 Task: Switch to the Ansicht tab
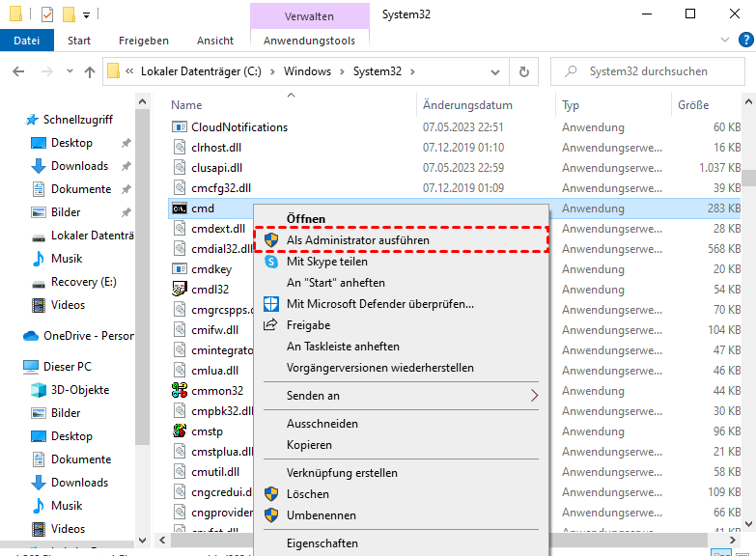coord(215,41)
